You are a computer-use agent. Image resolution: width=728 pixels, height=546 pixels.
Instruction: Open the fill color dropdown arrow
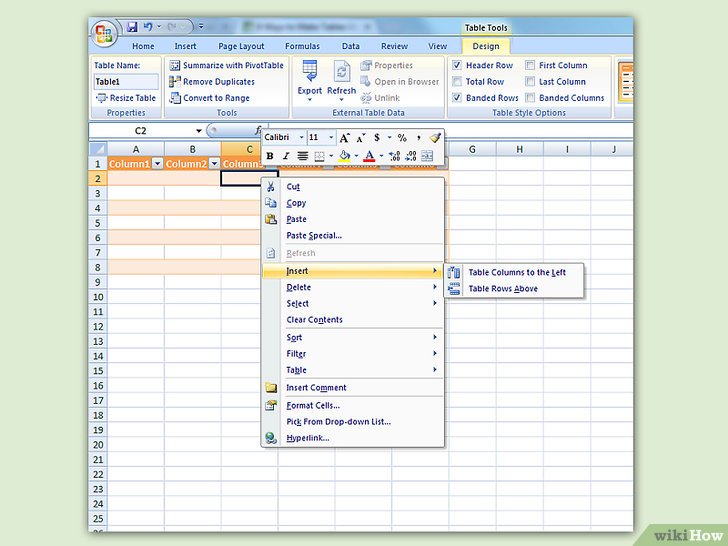point(356,156)
